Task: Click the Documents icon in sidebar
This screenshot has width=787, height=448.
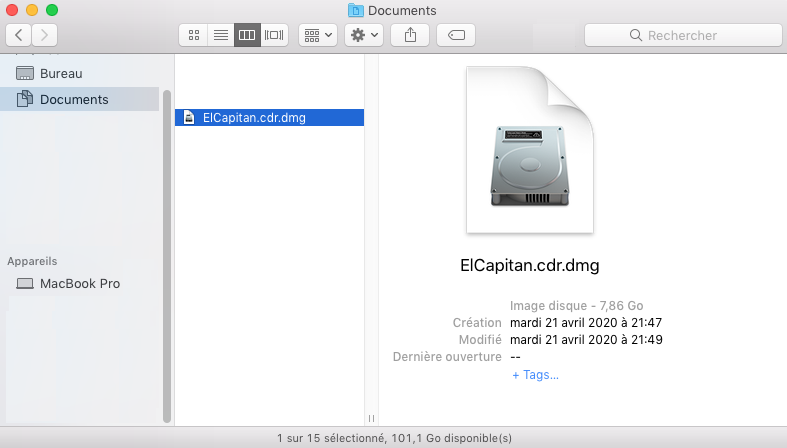Action: point(25,99)
